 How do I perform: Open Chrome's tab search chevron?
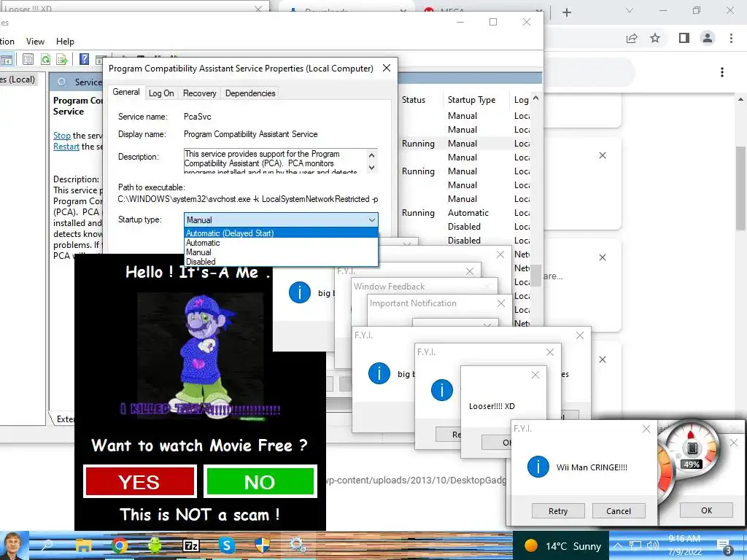pos(630,10)
